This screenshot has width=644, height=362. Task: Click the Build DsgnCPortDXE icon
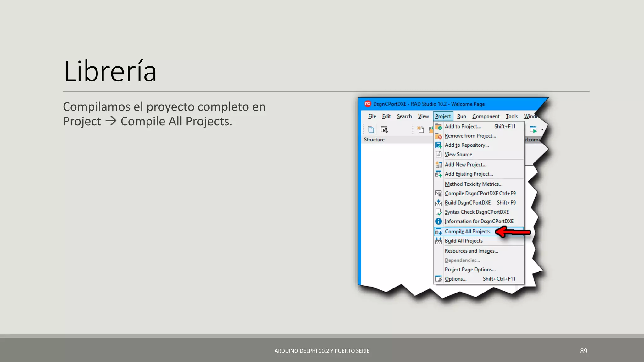point(438,203)
